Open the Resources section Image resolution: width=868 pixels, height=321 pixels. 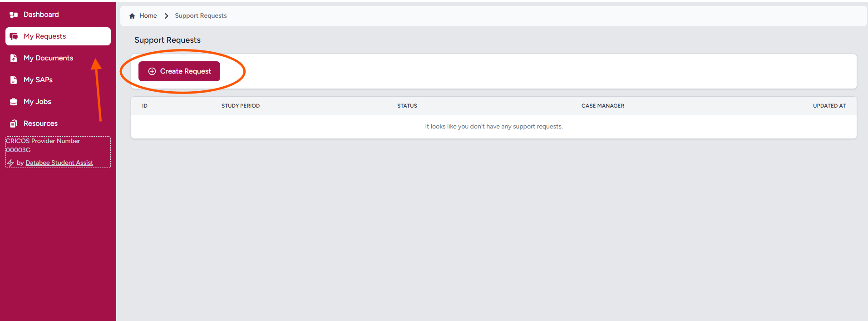pos(58,123)
